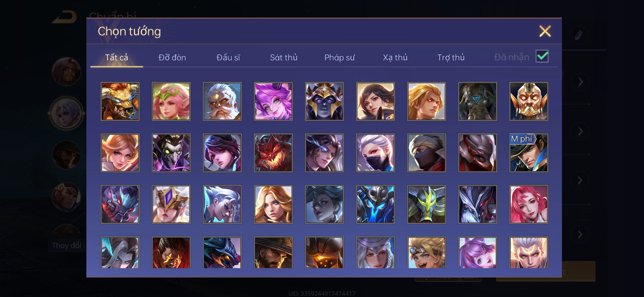Switch to the 'Đỡ đòn' tab
The height and width of the screenshot is (297, 644).
click(172, 57)
